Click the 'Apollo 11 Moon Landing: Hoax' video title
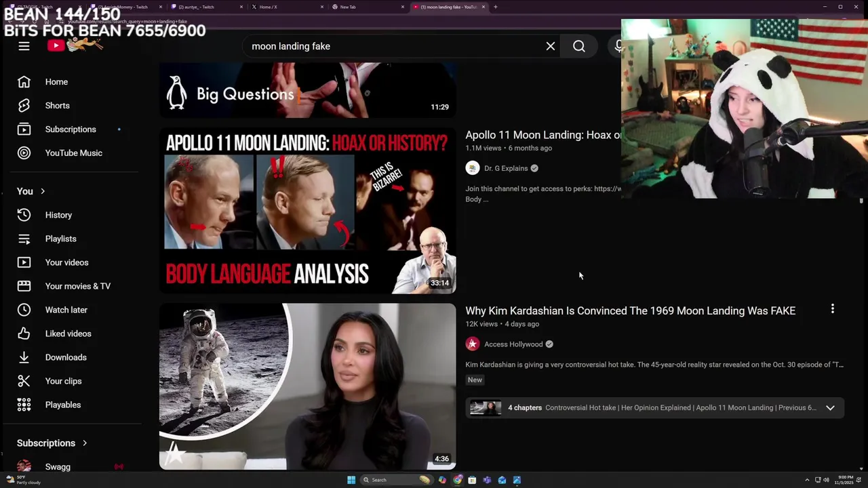Image resolution: width=868 pixels, height=488 pixels. point(542,135)
